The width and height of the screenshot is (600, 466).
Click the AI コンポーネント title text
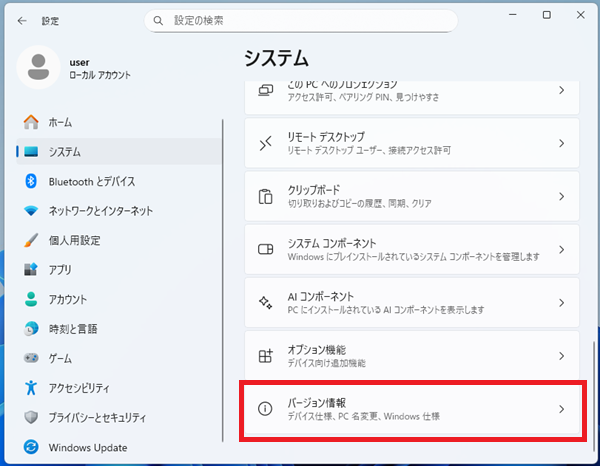pos(321,296)
